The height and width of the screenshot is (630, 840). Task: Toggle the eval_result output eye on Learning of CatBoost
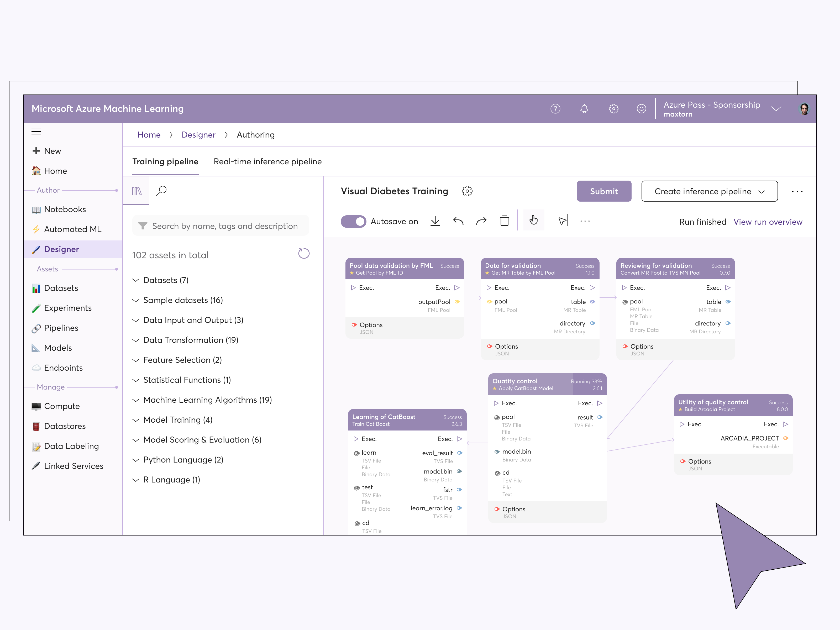point(459,453)
